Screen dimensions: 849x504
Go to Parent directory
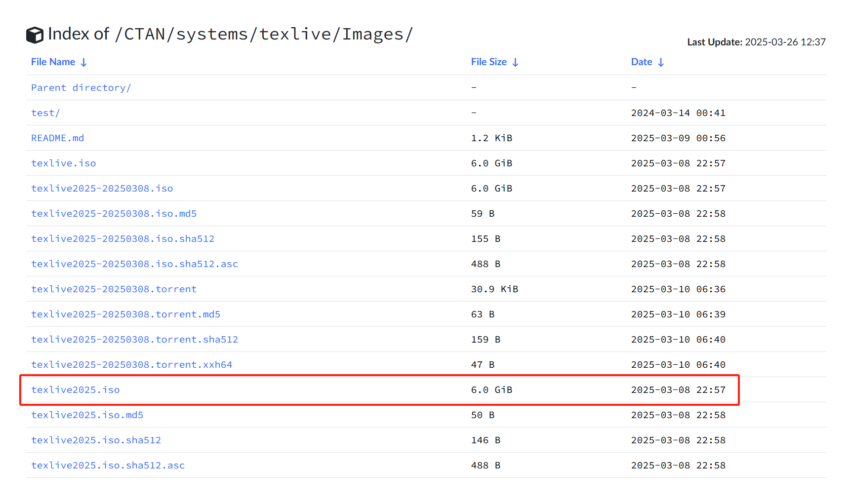point(81,88)
